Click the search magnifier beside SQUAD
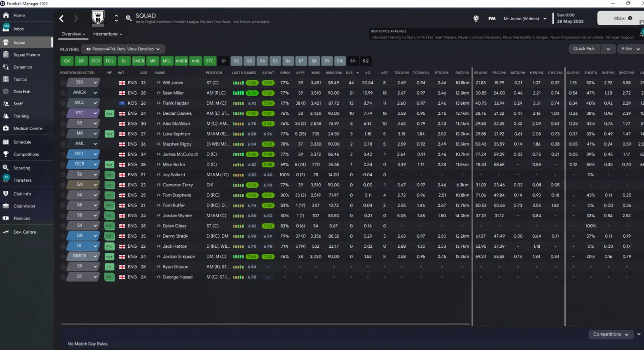The height and width of the screenshot is (350, 644). coord(129,19)
